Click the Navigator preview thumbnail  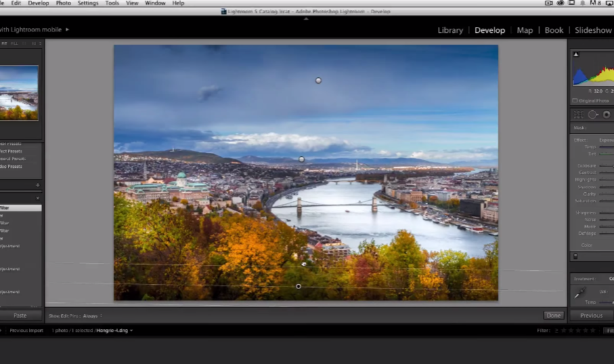pos(19,92)
